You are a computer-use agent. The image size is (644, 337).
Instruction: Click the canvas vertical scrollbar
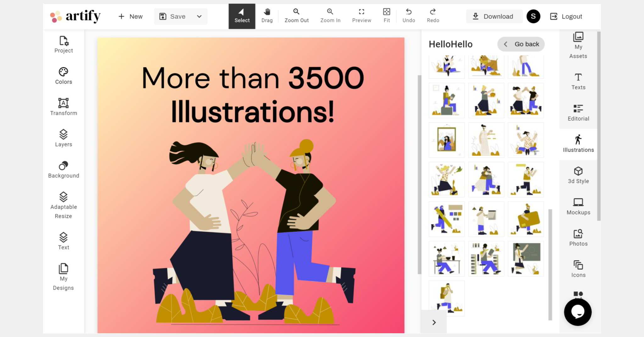coord(419,174)
